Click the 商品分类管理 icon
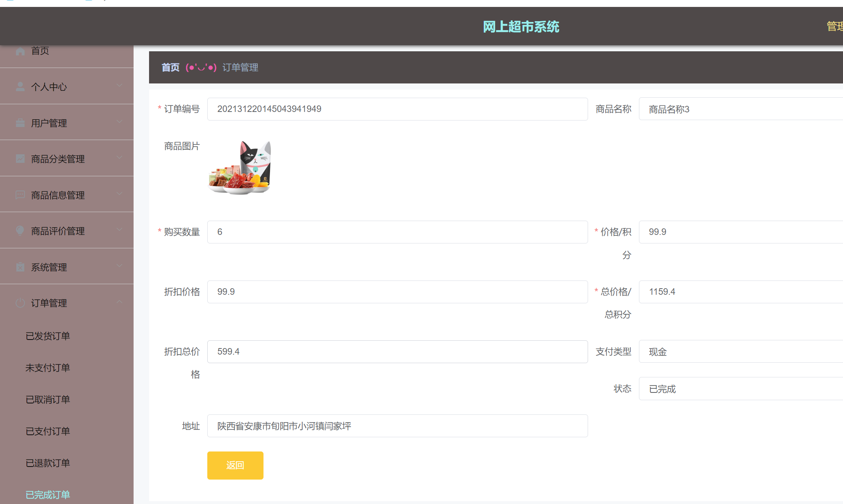Image resolution: width=843 pixels, height=504 pixels. [20, 158]
